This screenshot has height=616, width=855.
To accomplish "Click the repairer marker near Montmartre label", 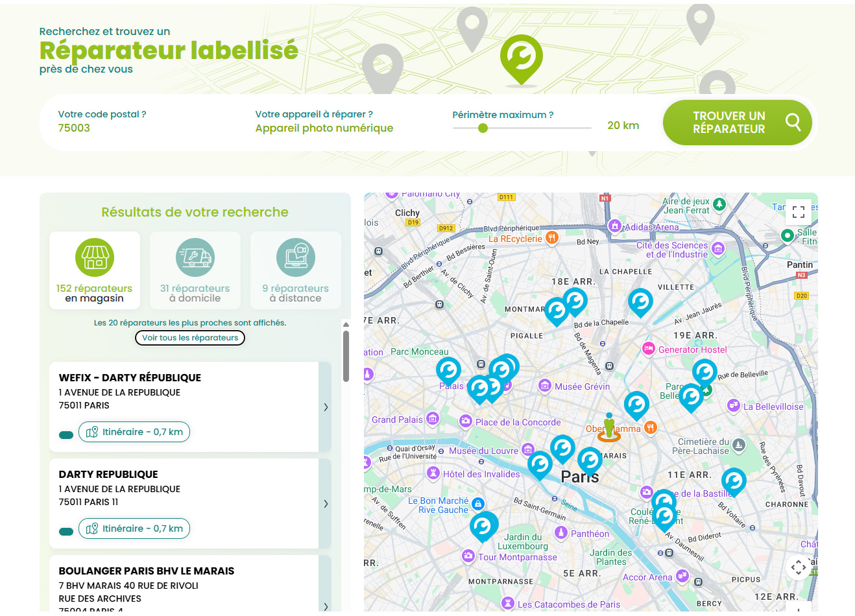I will click(x=557, y=311).
